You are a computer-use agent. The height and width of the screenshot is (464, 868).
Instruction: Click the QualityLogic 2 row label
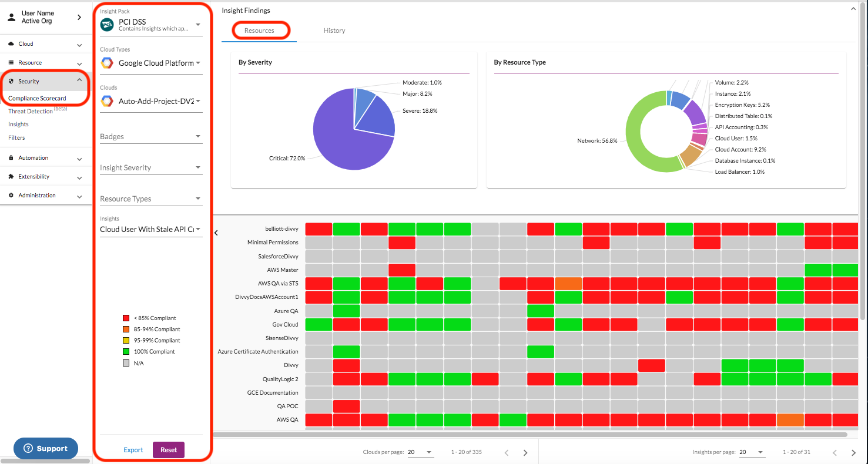[x=280, y=379]
